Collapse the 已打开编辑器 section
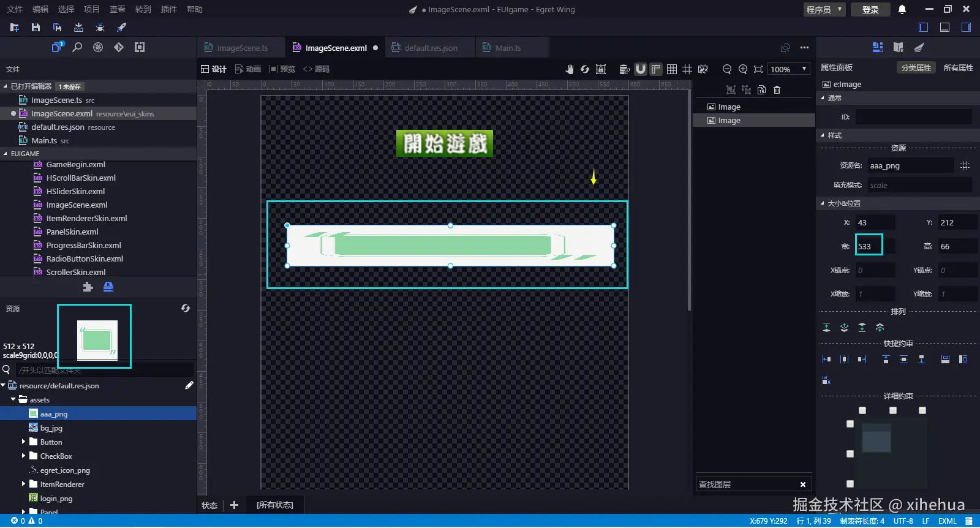Viewport: 980px width, 528px height. [x=6, y=86]
